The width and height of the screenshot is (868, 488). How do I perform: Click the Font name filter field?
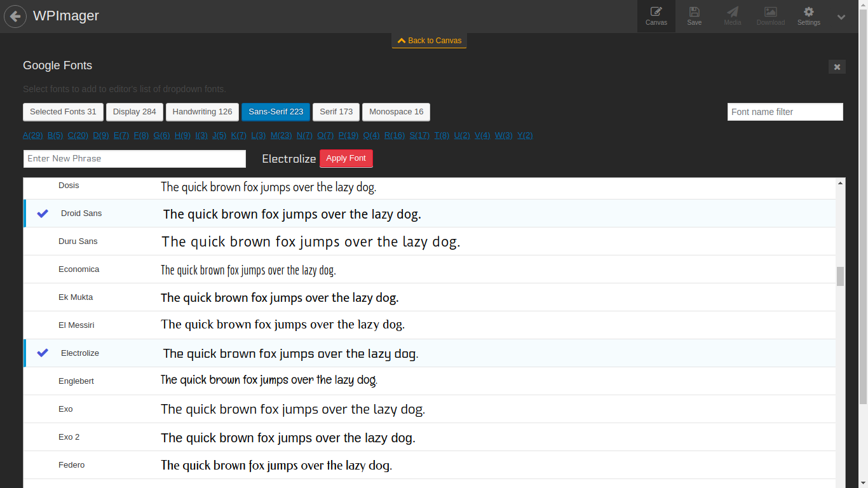[x=785, y=112]
